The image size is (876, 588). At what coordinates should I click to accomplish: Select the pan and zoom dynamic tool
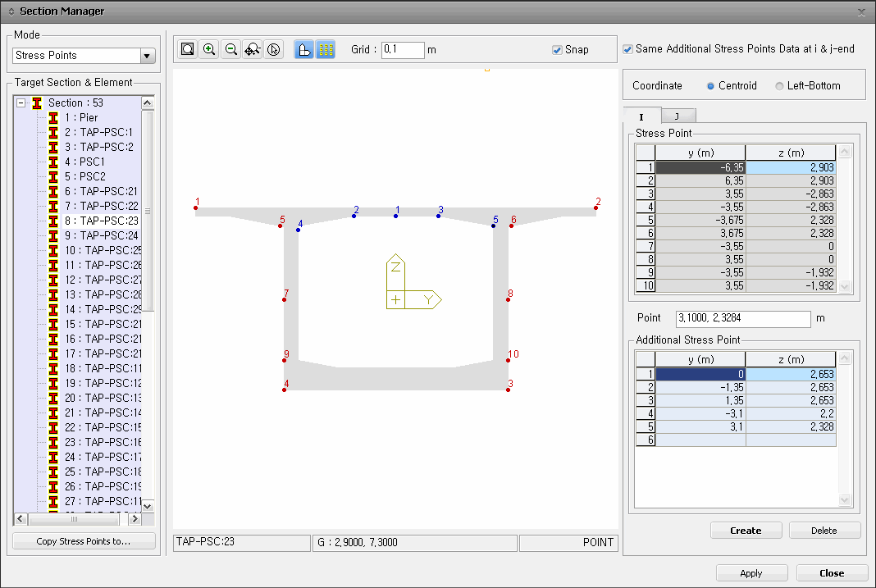coord(252,50)
